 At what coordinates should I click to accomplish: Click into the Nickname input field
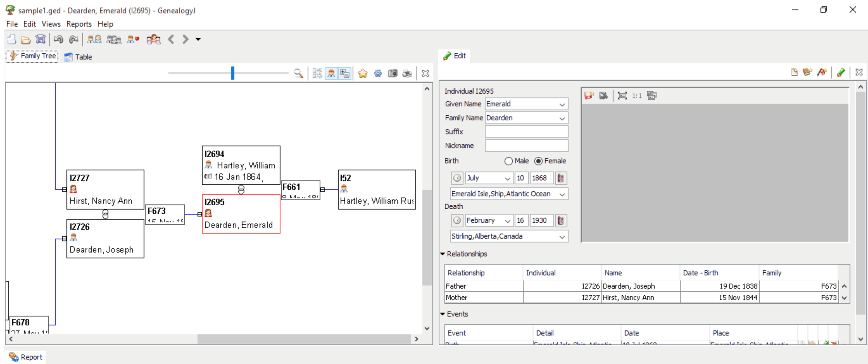pyautogui.click(x=526, y=146)
